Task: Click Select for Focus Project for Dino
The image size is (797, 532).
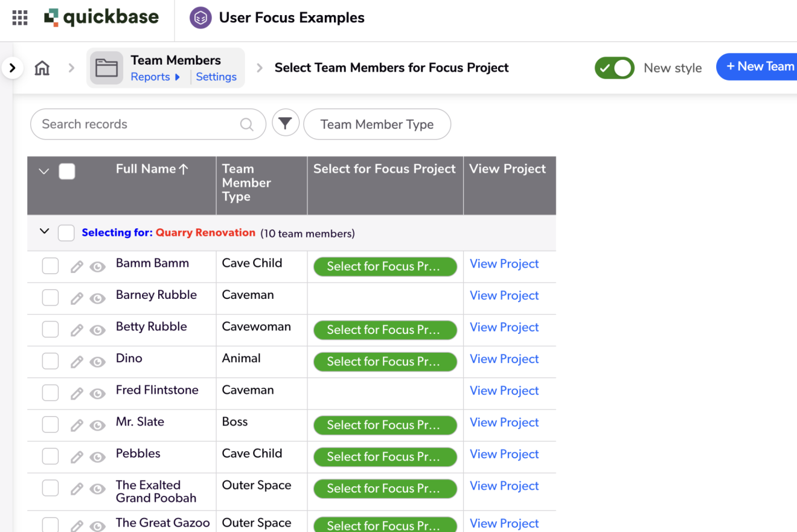Action: (x=385, y=362)
